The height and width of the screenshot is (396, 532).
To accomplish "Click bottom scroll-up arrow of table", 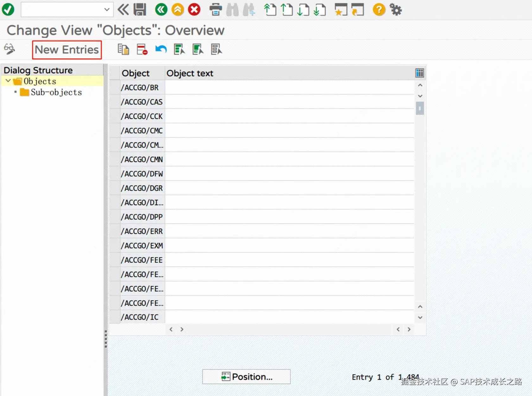I will (x=420, y=307).
